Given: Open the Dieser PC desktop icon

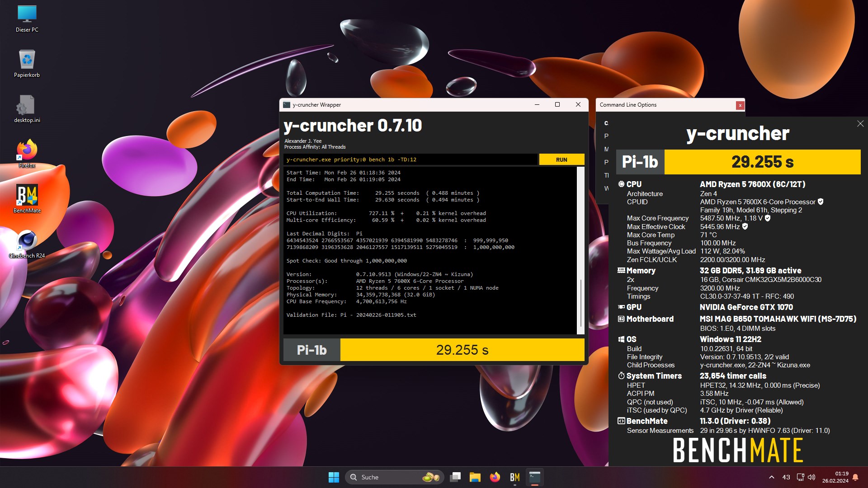Looking at the screenshot, I should coord(27,19).
